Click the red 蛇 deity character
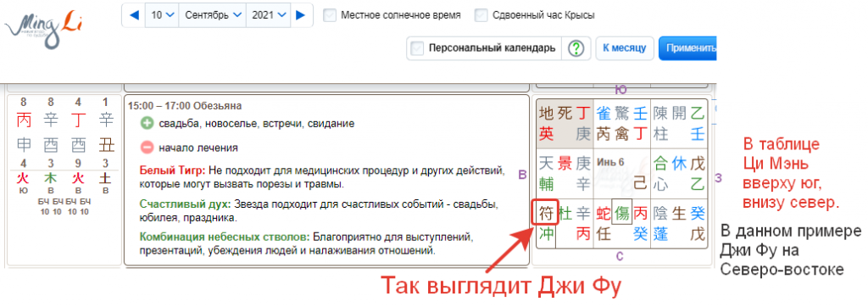Screen dimensions: 868x307 click(604, 214)
